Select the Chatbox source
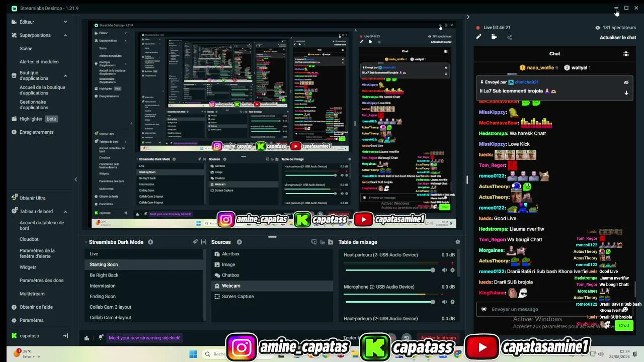Viewport: 644px width, 362px height. click(272, 275)
